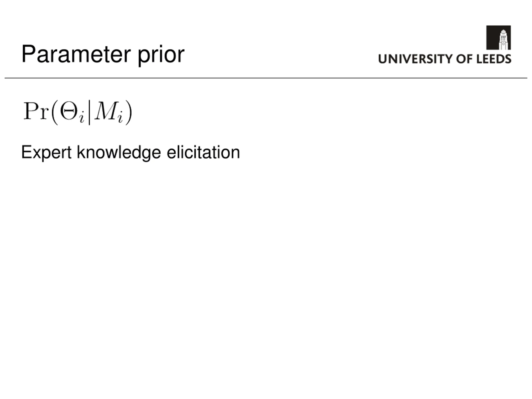Select the word "UNIVERSITY" in the logo text
Viewport: 532px width, 399px height.
pos(416,59)
